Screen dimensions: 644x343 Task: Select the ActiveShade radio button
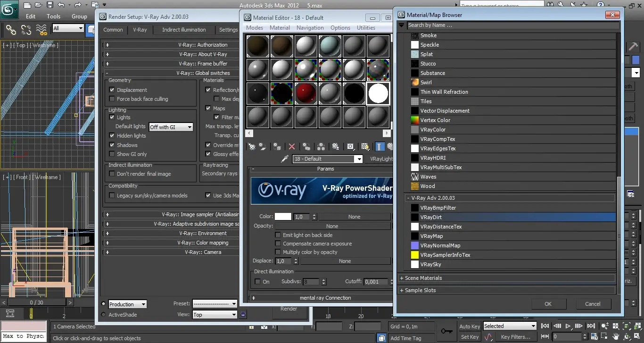[x=103, y=315]
